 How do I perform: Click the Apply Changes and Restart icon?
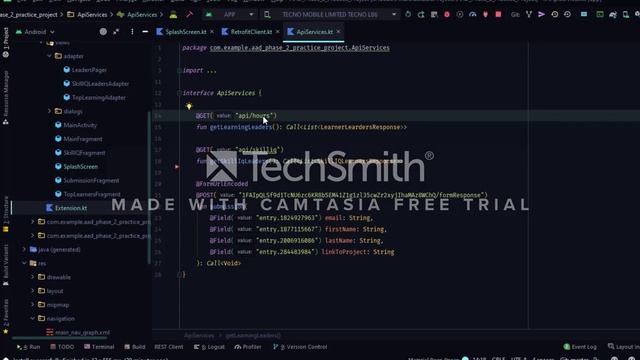point(421,15)
